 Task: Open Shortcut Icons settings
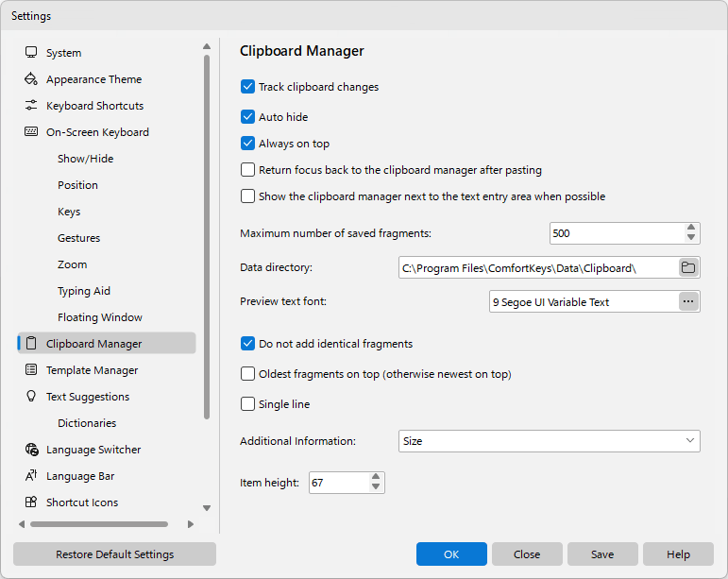point(82,502)
